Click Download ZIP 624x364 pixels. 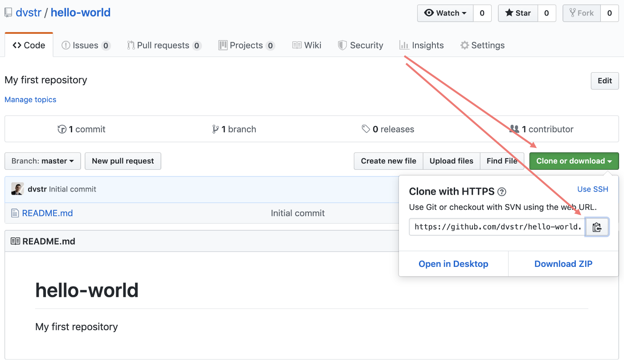click(x=563, y=264)
